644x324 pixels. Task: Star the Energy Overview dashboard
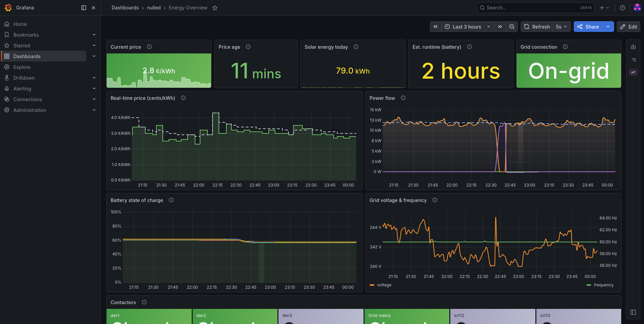click(215, 8)
